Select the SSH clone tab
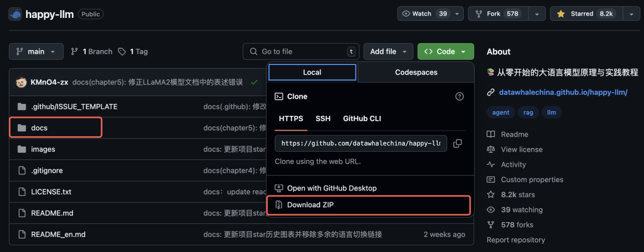Viewport: 644px width, 252px height. (323, 119)
